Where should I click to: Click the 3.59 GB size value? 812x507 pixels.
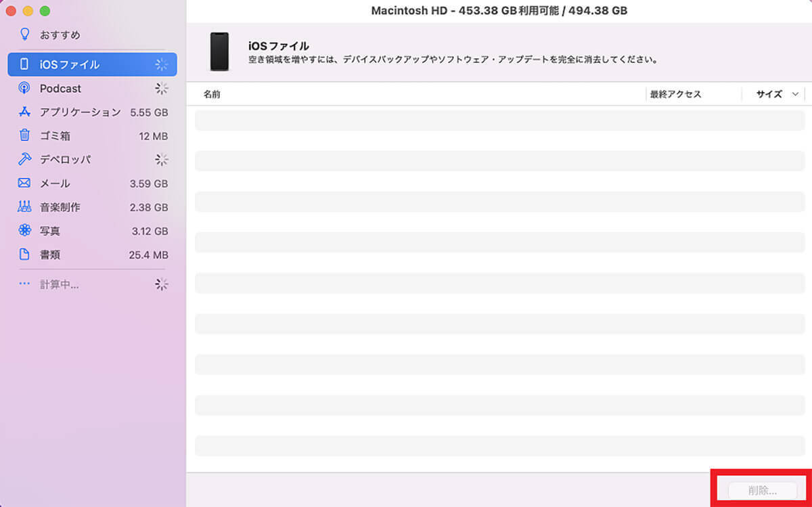pos(149,183)
